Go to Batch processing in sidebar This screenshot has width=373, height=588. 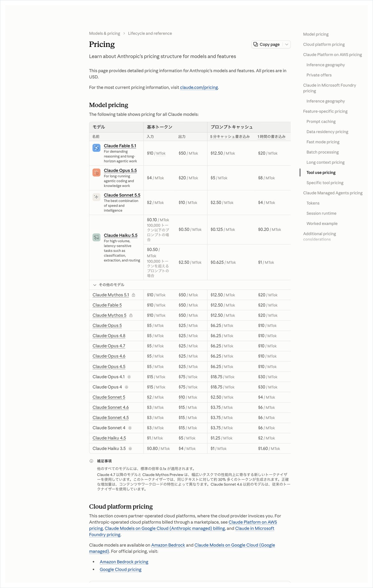point(323,152)
